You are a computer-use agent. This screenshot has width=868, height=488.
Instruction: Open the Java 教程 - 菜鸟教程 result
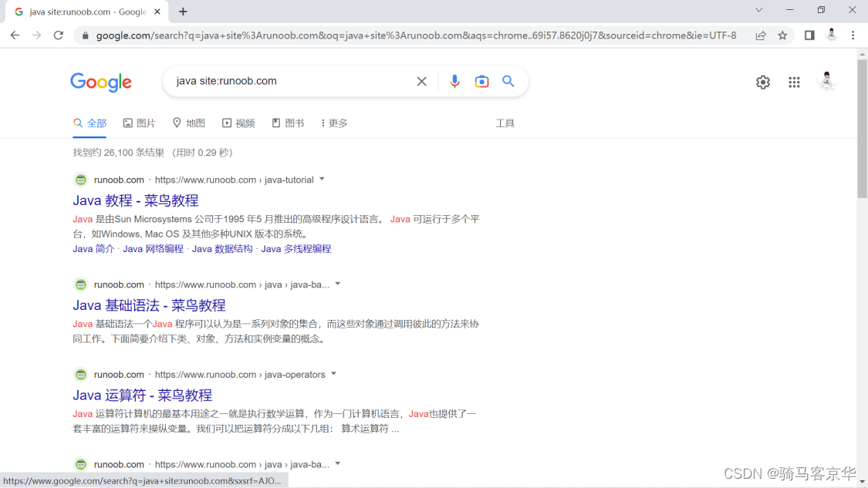pos(136,200)
